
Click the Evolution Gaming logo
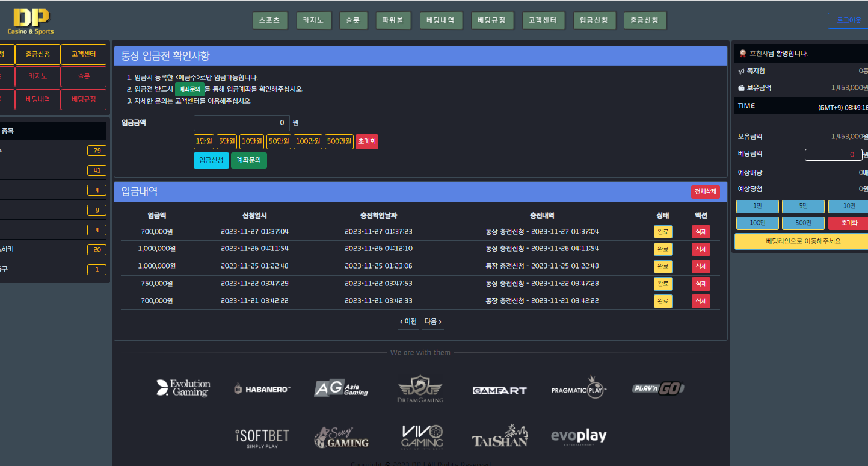point(183,388)
